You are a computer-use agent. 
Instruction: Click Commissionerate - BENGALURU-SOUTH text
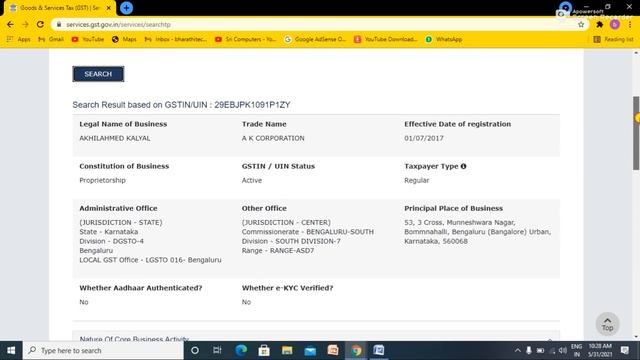[x=307, y=232]
